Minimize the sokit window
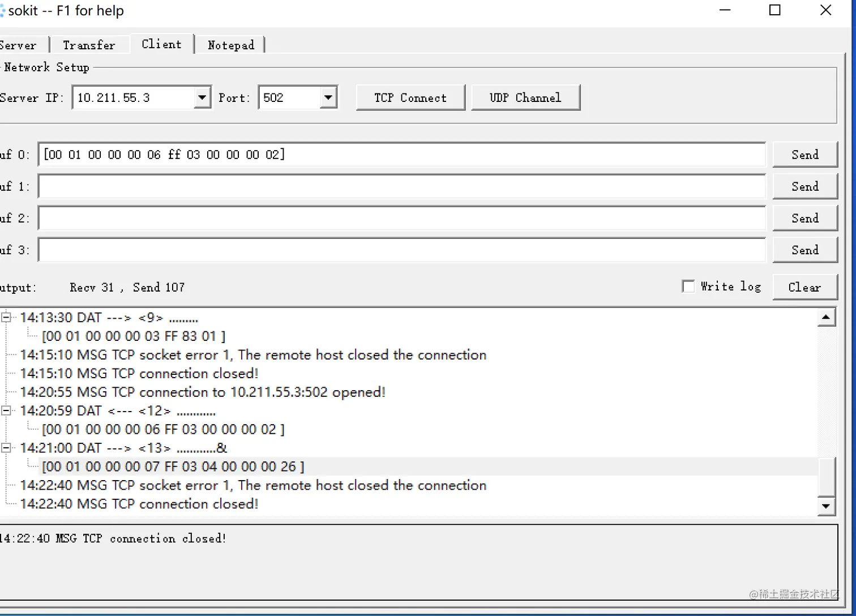Screen dimensions: 856x616 (x=725, y=10)
